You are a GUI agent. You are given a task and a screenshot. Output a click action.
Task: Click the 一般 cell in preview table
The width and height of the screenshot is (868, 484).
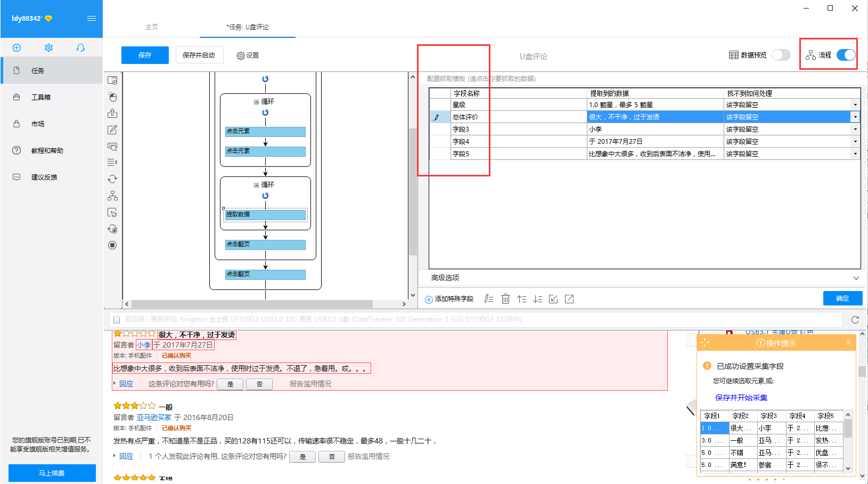tap(742, 440)
